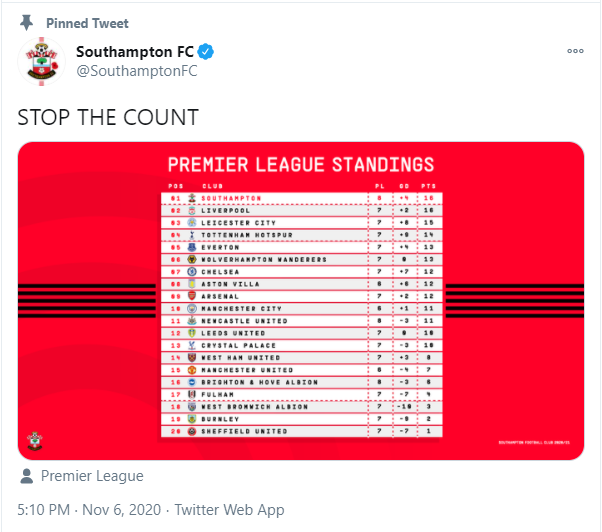The image size is (602, 532).
Task: Click the Premier League Standings heading in image
Action: (301, 165)
